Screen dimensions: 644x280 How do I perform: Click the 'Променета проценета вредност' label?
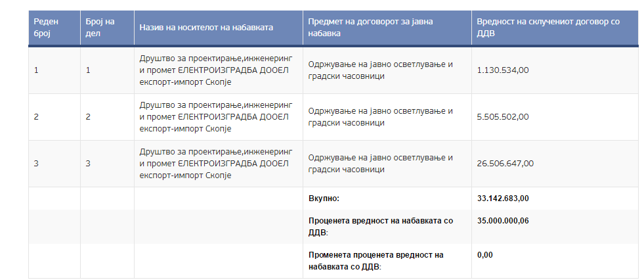point(376,260)
